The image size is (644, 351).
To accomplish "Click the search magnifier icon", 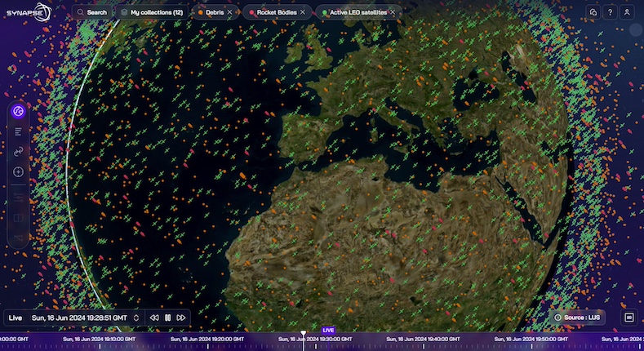I will pos(81,12).
